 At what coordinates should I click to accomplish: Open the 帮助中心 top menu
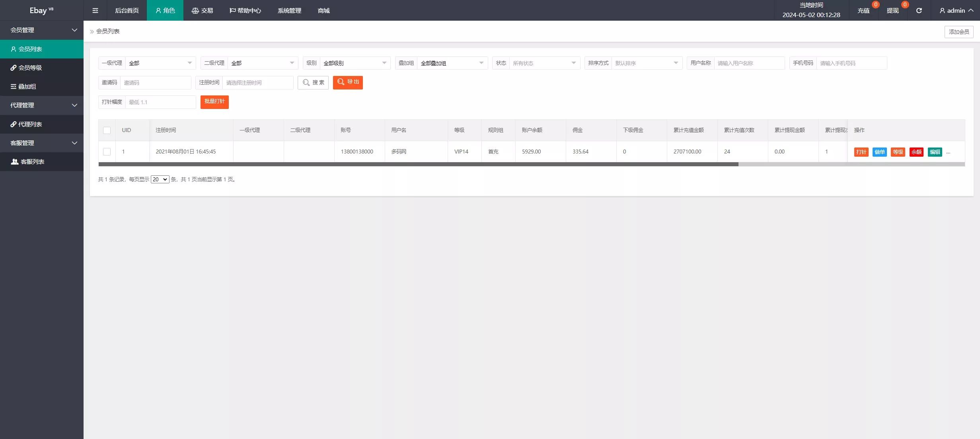245,10
